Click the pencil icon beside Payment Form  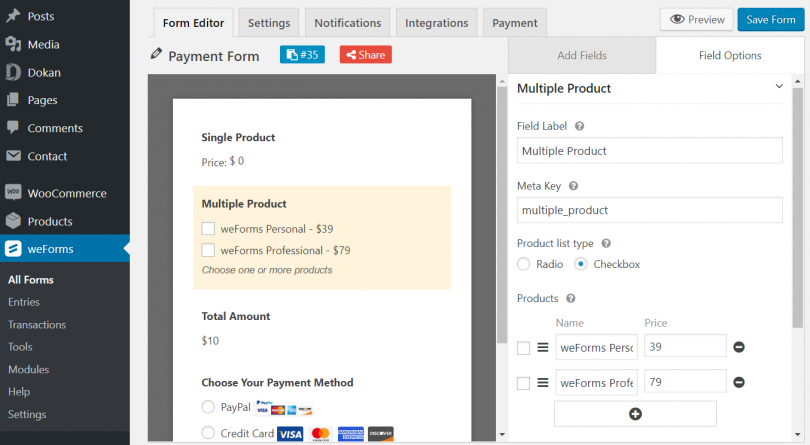coord(156,54)
